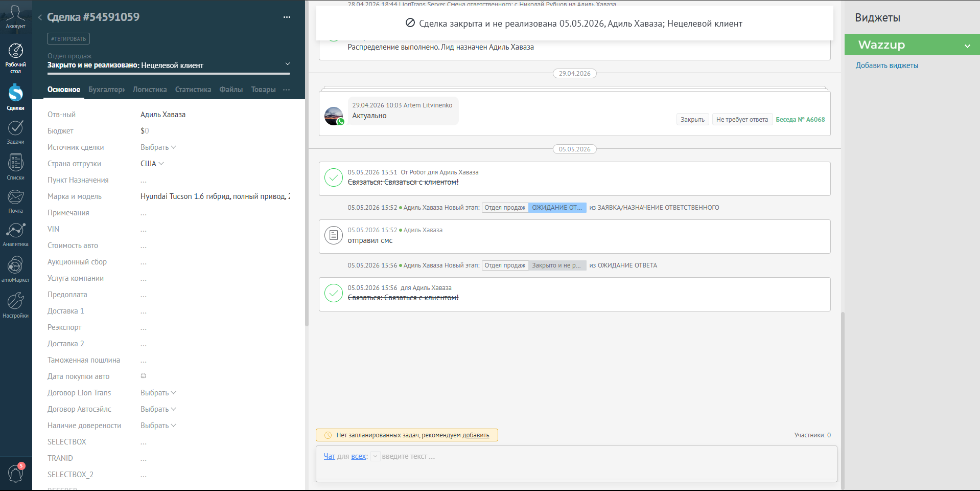Edit the Бюджет $0 field
The image size is (980, 491).
pos(145,131)
